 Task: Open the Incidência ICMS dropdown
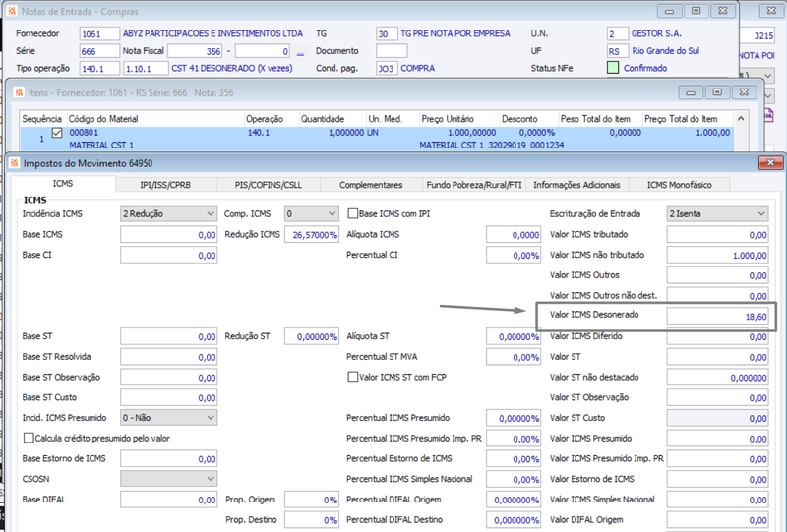[168, 213]
